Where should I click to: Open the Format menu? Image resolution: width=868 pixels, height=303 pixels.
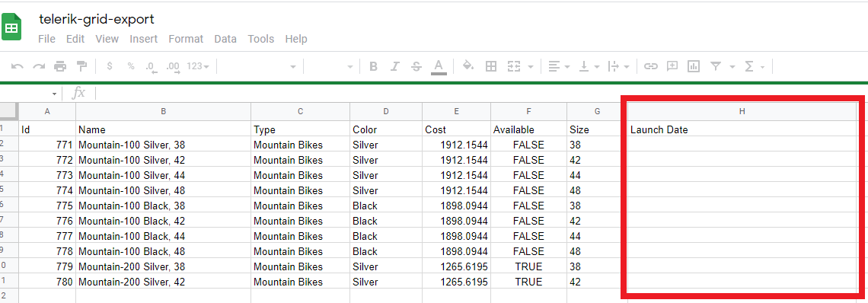click(x=186, y=39)
